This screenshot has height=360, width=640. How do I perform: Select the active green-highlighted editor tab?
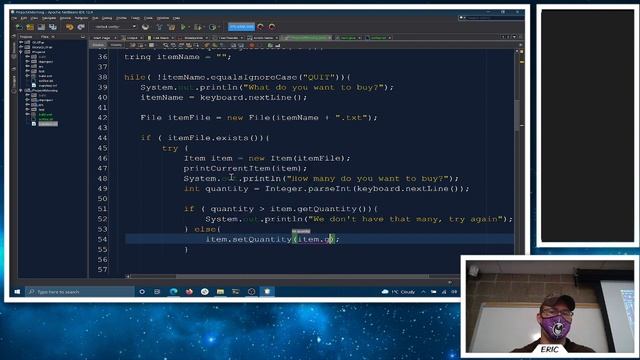[307, 38]
